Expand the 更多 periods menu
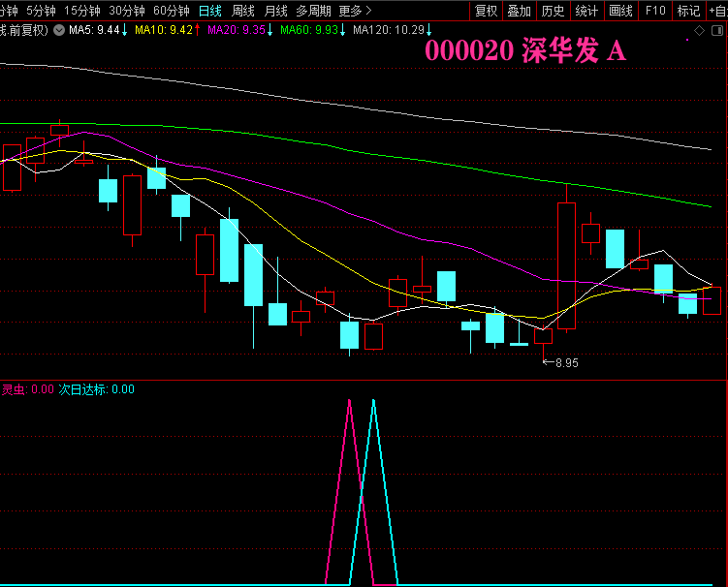 pos(355,11)
